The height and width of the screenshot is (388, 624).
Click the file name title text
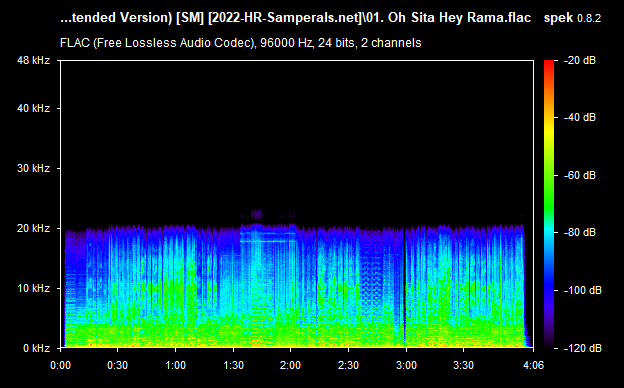[x=295, y=18]
